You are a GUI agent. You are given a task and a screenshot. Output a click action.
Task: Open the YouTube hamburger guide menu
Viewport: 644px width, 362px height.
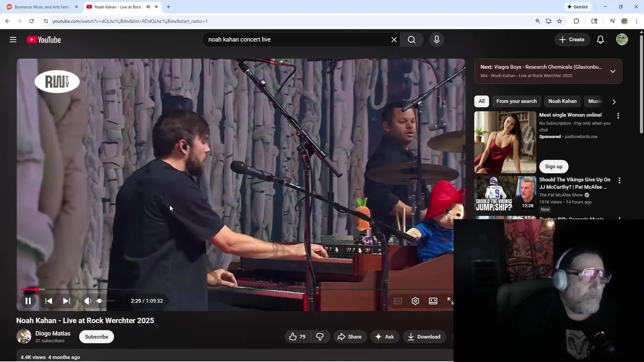pyautogui.click(x=13, y=40)
